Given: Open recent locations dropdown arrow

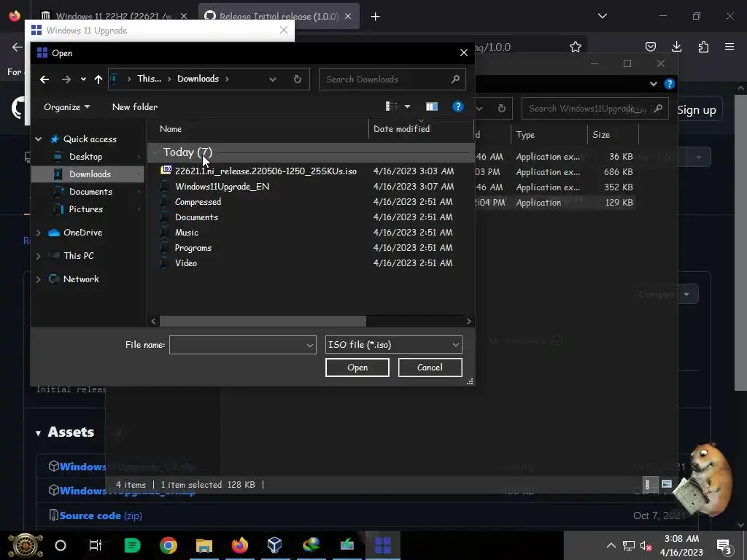Looking at the screenshot, I should coord(83,79).
